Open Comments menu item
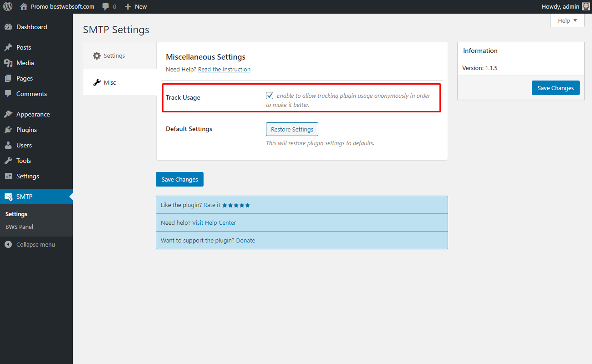Screen dimensions: 592x364 tap(36, 94)
